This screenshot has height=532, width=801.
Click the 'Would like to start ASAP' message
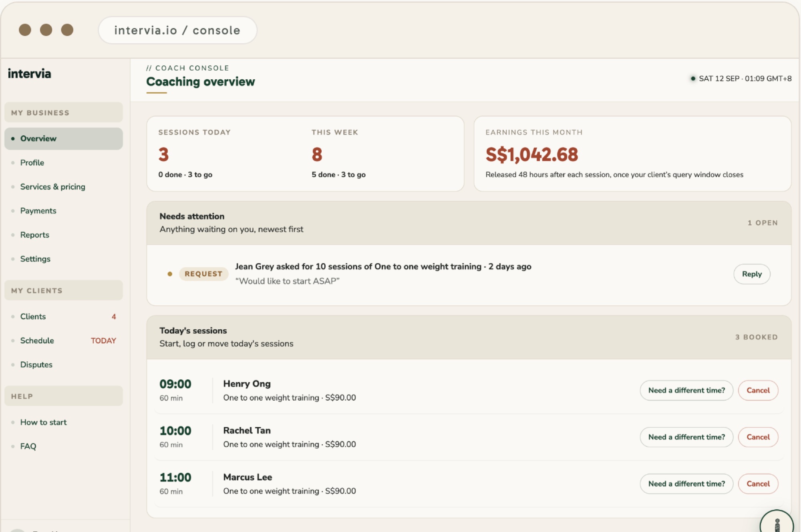[x=287, y=281]
